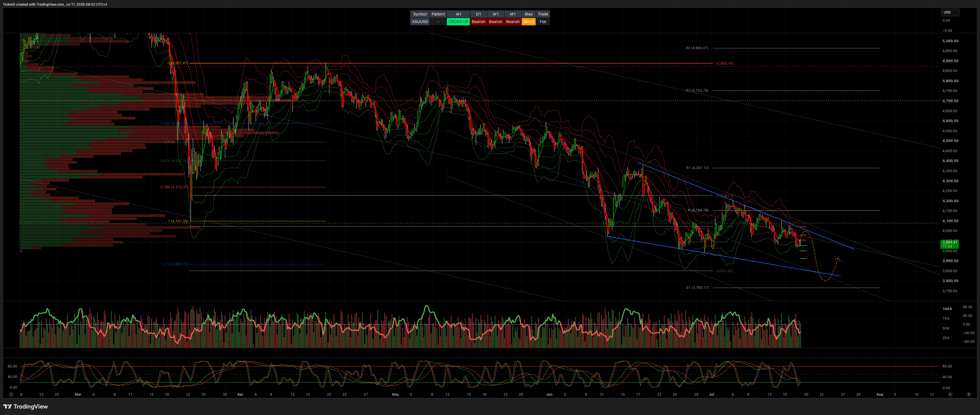Toggle the A auto-scale button

click(950, 394)
